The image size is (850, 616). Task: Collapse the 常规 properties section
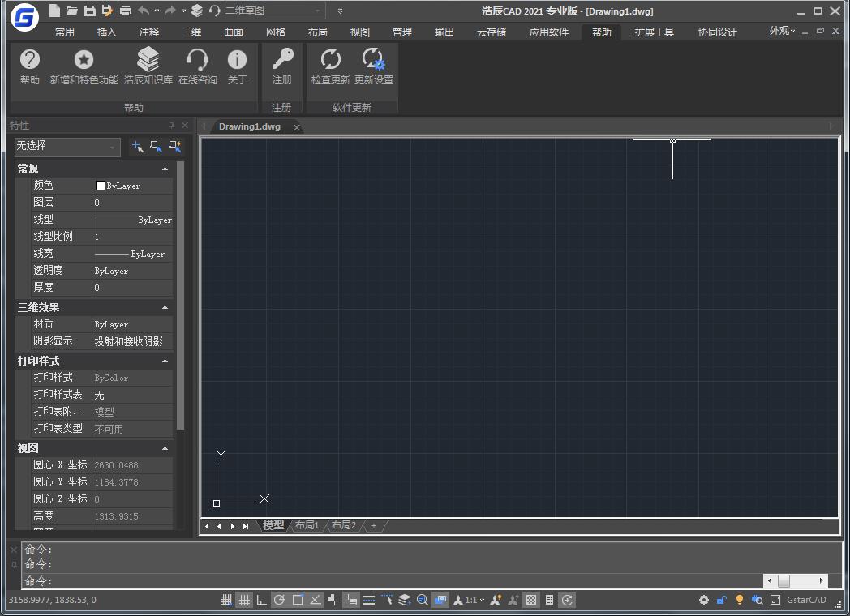point(165,169)
